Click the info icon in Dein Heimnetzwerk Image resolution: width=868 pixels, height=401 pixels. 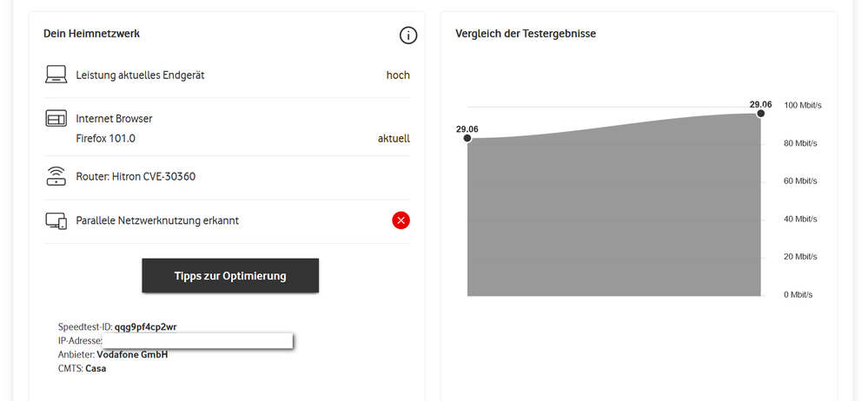408,36
